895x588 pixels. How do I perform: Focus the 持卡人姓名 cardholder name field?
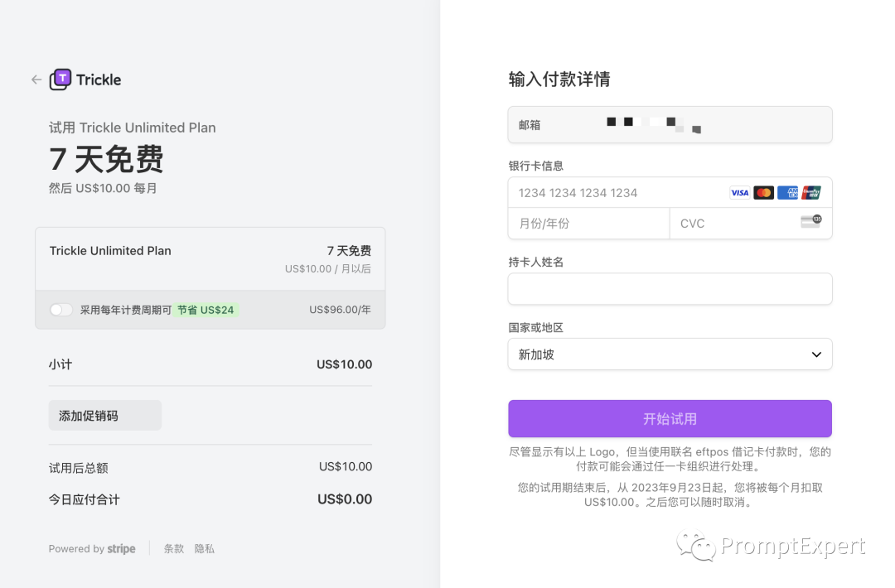click(670, 289)
